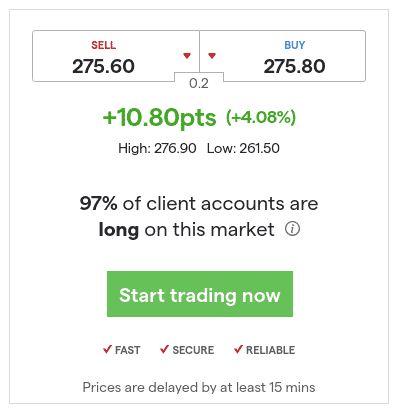
Task: Click the red checkmark next to SECURE
Action: 165,349
